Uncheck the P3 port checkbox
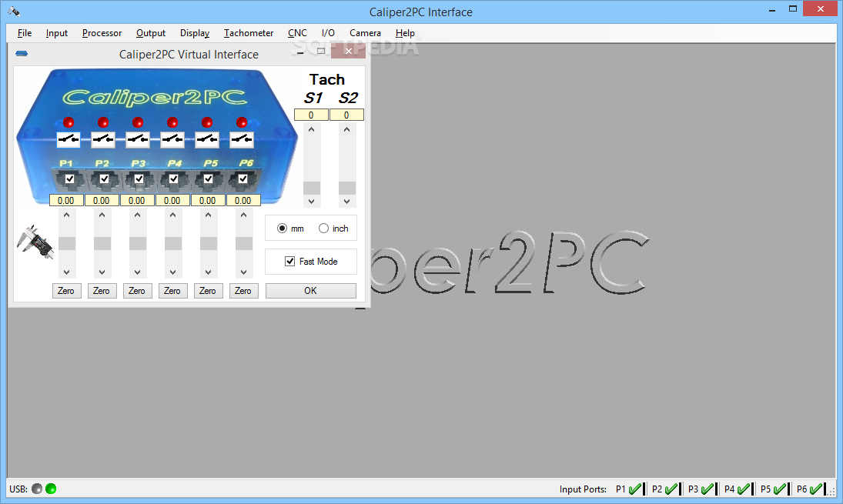 139,179
